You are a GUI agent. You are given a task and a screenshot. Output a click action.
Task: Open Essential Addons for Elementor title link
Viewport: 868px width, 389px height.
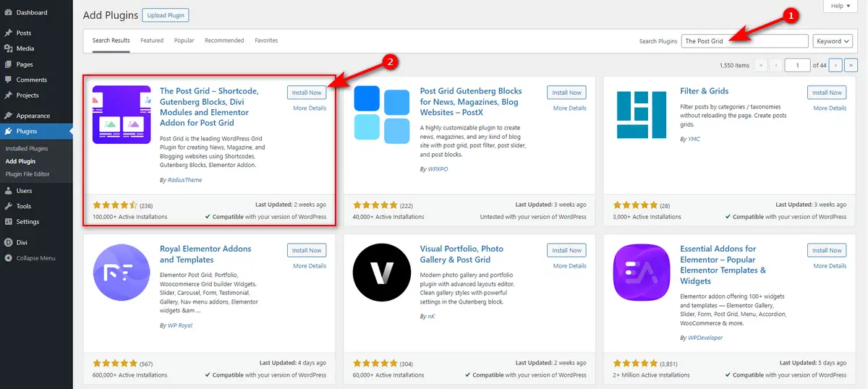pos(723,265)
